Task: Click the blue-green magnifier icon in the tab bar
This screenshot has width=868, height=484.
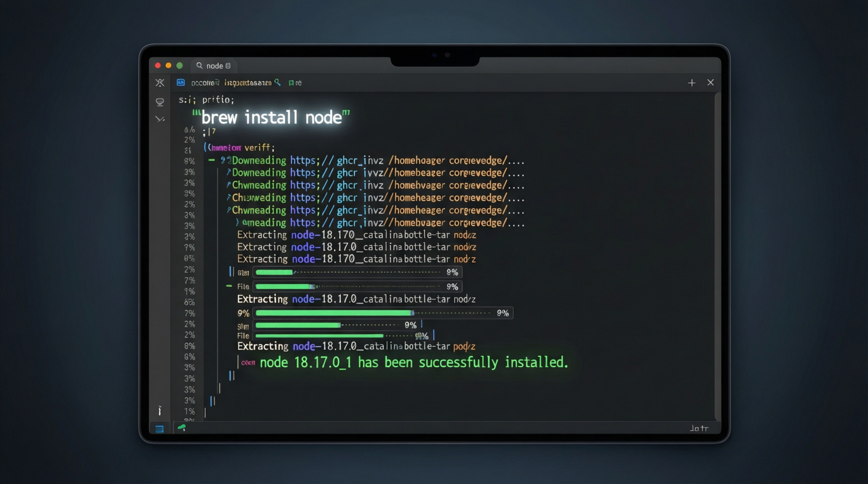Action: coord(278,82)
